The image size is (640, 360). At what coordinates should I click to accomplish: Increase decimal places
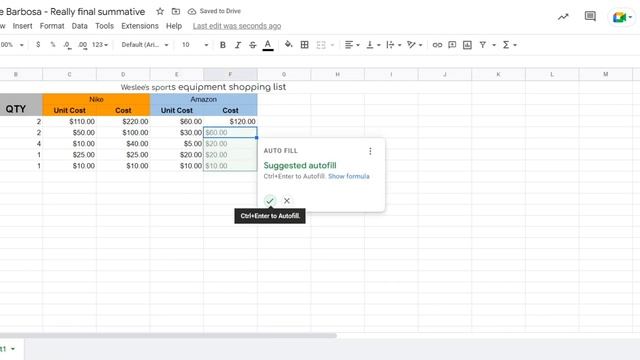(x=82, y=45)
